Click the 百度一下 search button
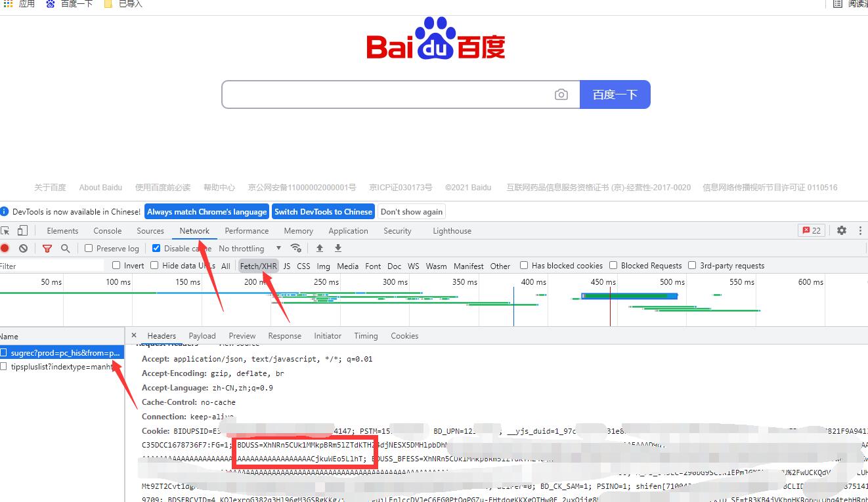This screenshot has height=502, width=868. click(615, 94)
